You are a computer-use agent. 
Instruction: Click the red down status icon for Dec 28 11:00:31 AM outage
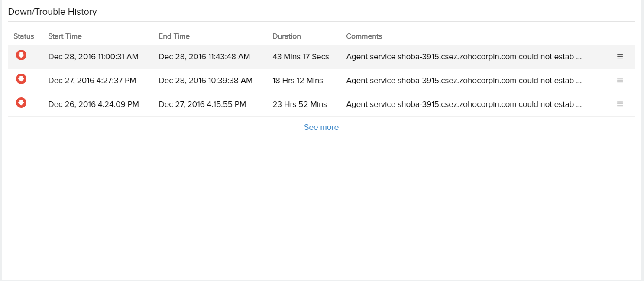point(21,55)
